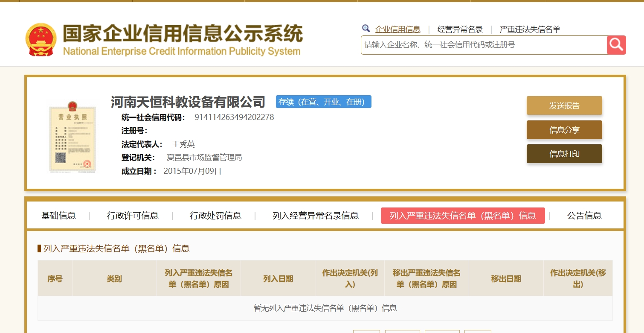Click the 暂无列入严重违法失信名单（黑名单）信息 empty row
This screenshot has width=644, height=333.
(325, 308)
